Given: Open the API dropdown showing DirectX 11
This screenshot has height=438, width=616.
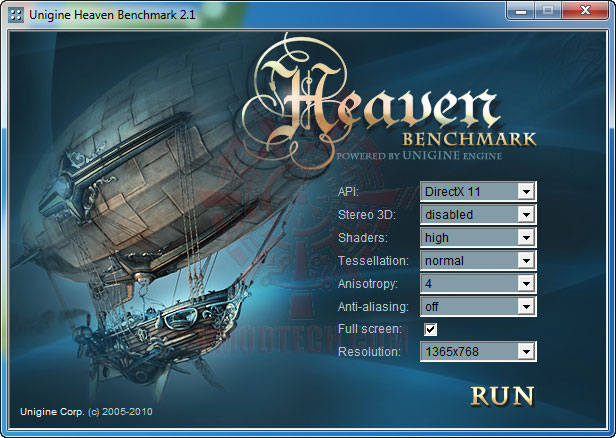Looking at the screenshot, I should (478, 192).
